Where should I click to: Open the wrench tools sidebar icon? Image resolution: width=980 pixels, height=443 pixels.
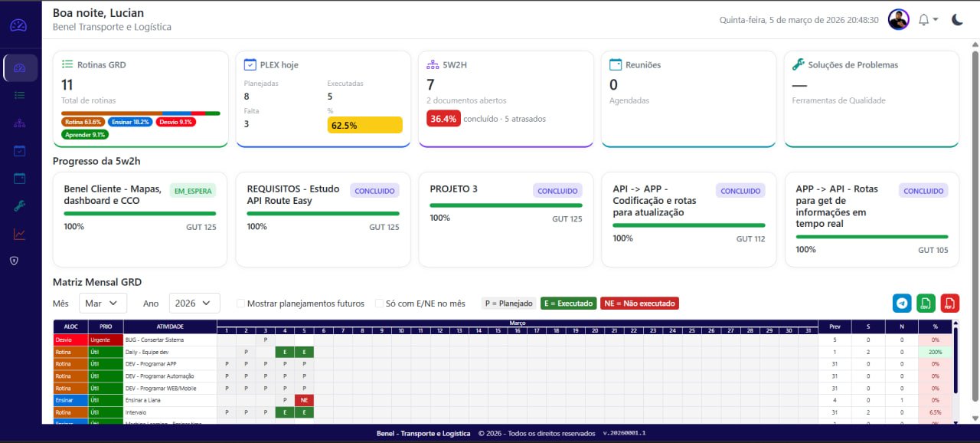pyautogui.click(x=20, y=205)
